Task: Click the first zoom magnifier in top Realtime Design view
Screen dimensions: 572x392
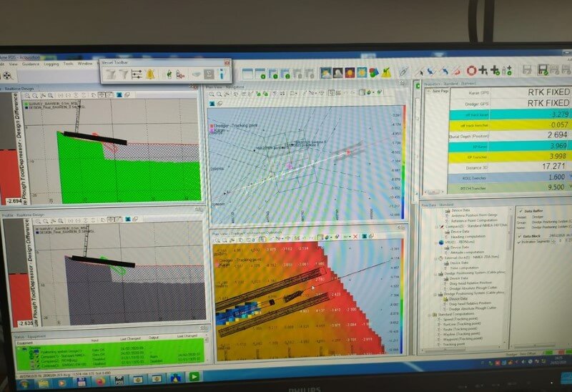Action: pyautogui.click(x=27, y=96)
